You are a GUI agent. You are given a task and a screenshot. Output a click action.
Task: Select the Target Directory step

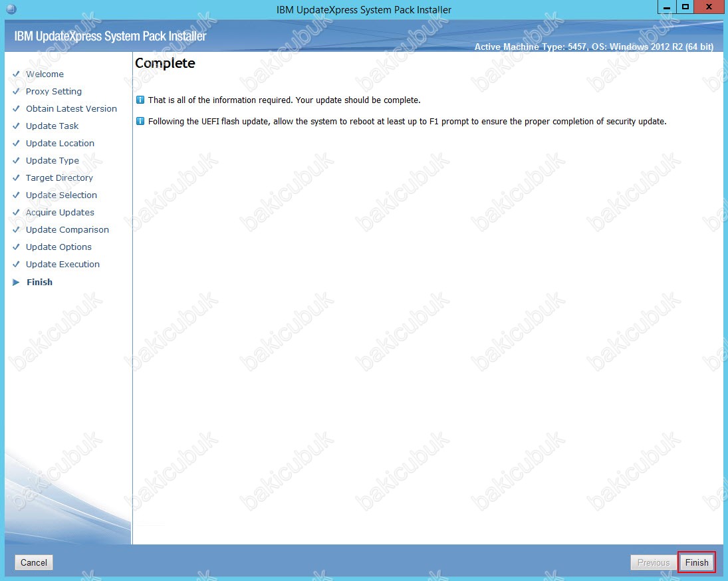[x=59, y=177]
